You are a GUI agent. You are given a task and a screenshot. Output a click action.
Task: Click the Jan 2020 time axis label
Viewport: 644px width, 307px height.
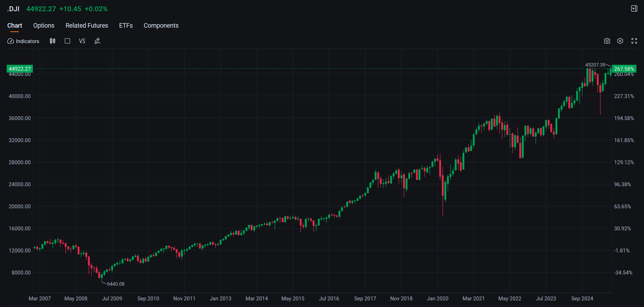coord(437,299)
